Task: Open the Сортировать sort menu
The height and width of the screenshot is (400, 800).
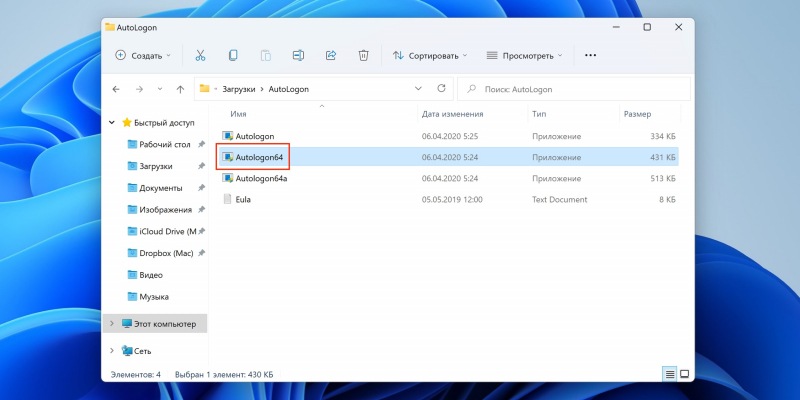Action: 430,56
